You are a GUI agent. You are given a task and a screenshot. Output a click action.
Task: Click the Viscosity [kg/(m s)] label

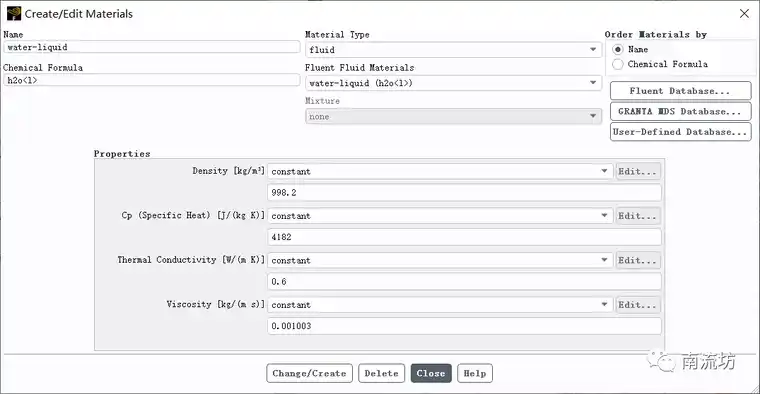pyautogui.click(x=216, y=304)
